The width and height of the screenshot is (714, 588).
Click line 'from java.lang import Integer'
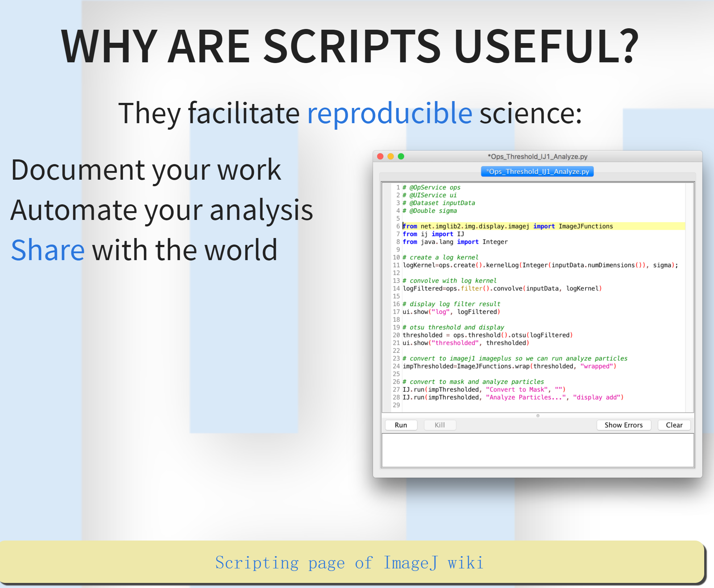tap(455, 242)
